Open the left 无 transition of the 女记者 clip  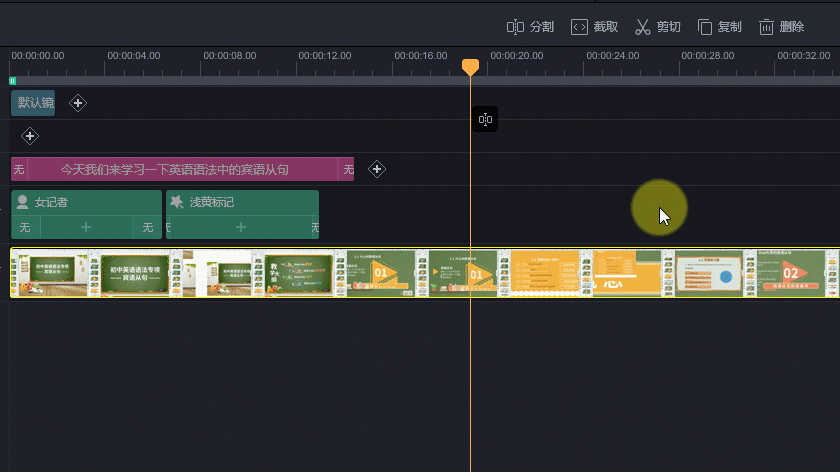(25, 228)
